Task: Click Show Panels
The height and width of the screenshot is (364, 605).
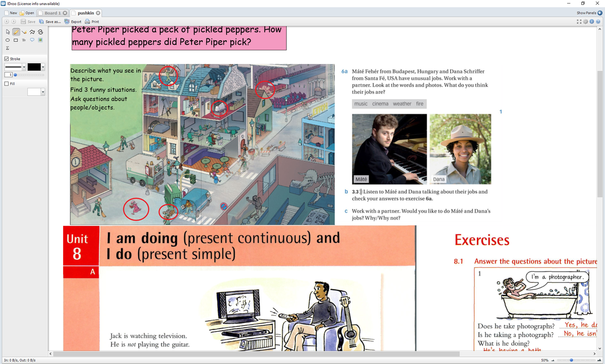Action: (589, 13)
